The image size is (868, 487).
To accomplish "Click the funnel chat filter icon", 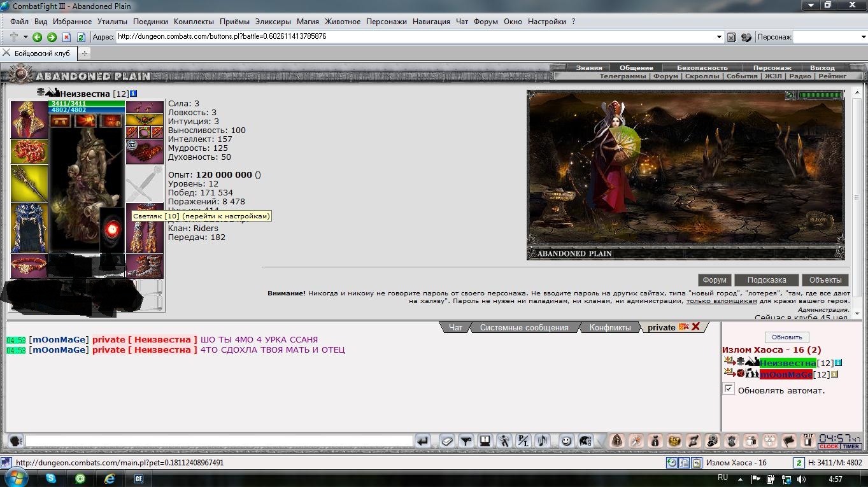I will 466,441.
